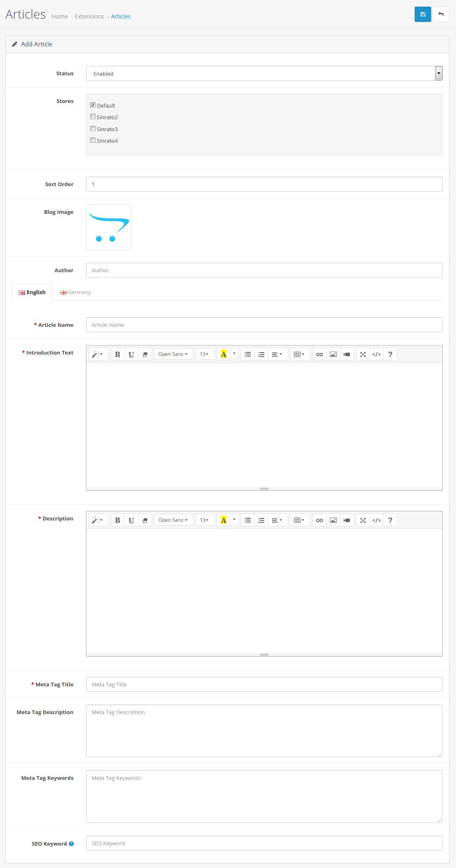Open the paragraph alignment dropdown in Introduction Text
Screen dimensions: 456x868
pos(278,354)
